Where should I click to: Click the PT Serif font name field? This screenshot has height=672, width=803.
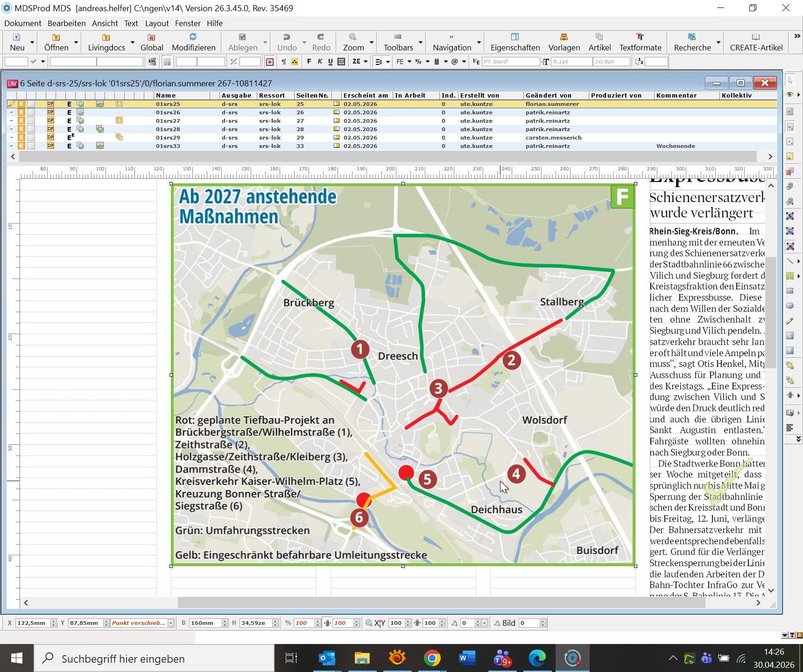[510, 62]
